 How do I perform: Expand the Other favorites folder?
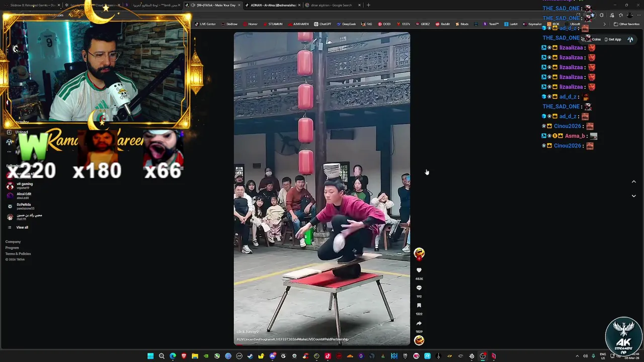coord(626,24)
